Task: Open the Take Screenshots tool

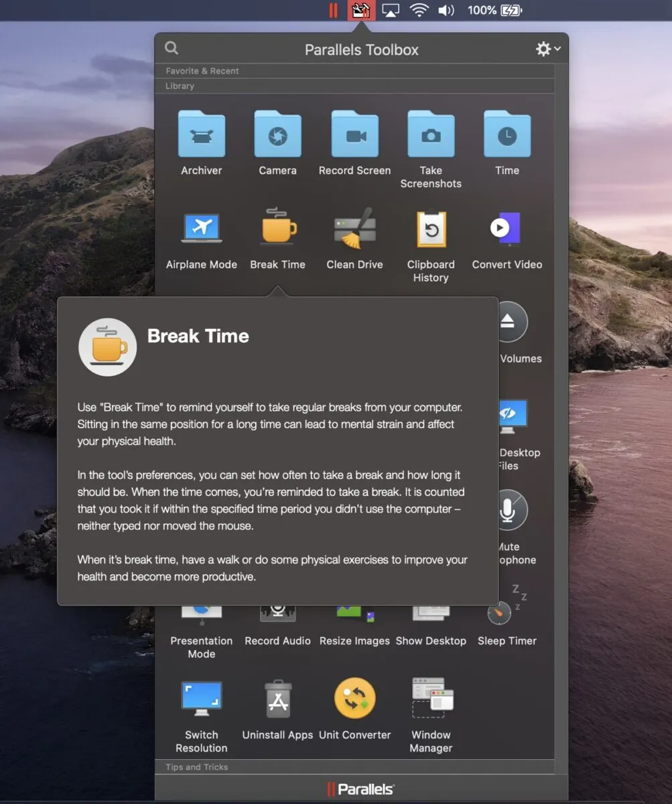Action: (x=431, y=134)
